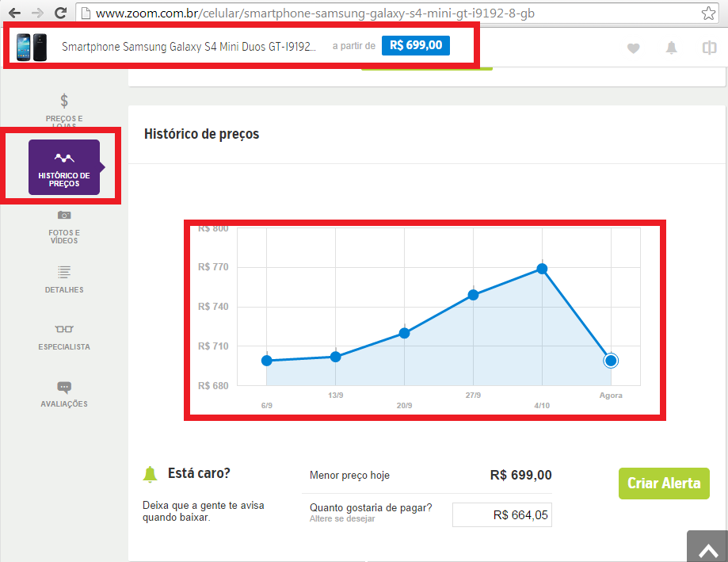This screenshot has width=728, height=562.
Task: Go back with the browser back arrow
Action: click(15, 13)
